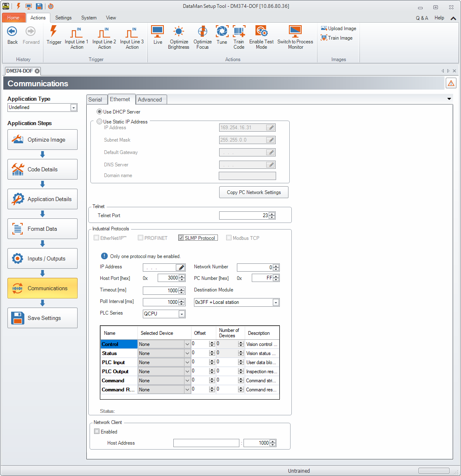The height and width of the screenshot is (476, 461).
Task: Open the Application Type dropdown
Action: [73, 108]
